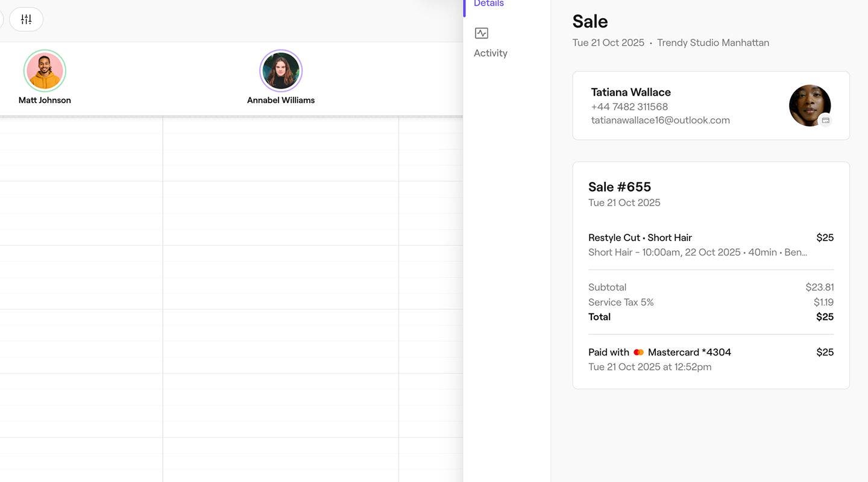Click the Activity tab label
The height and width of the screenshot is (482, 868).
tap(490, 53)
